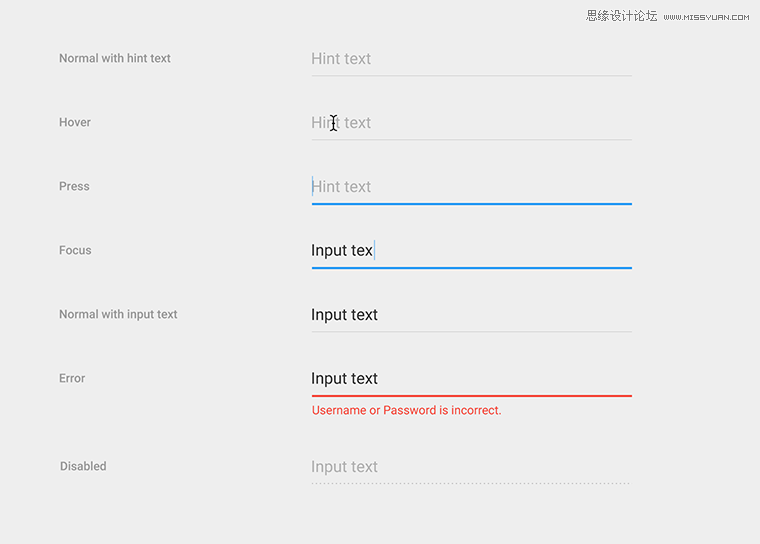Click the Hover state hint text field
Image resolution: width=760 pixels, height=544 pixels.
(x=472, y=124)
